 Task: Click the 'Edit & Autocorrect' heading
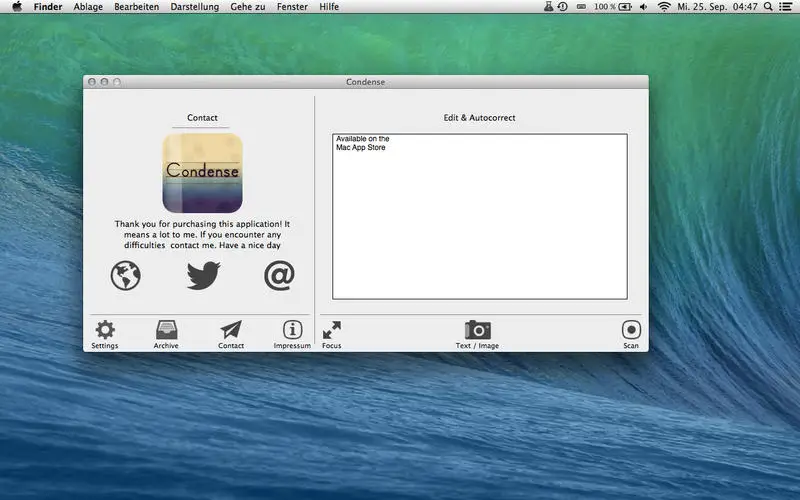pos(480,118)
